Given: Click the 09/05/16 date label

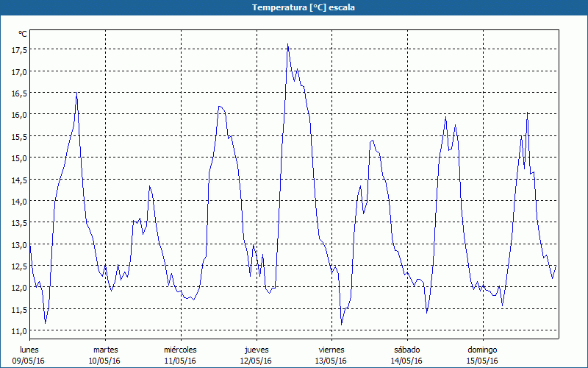Looking at the screenshot, I should pos(29,361).
